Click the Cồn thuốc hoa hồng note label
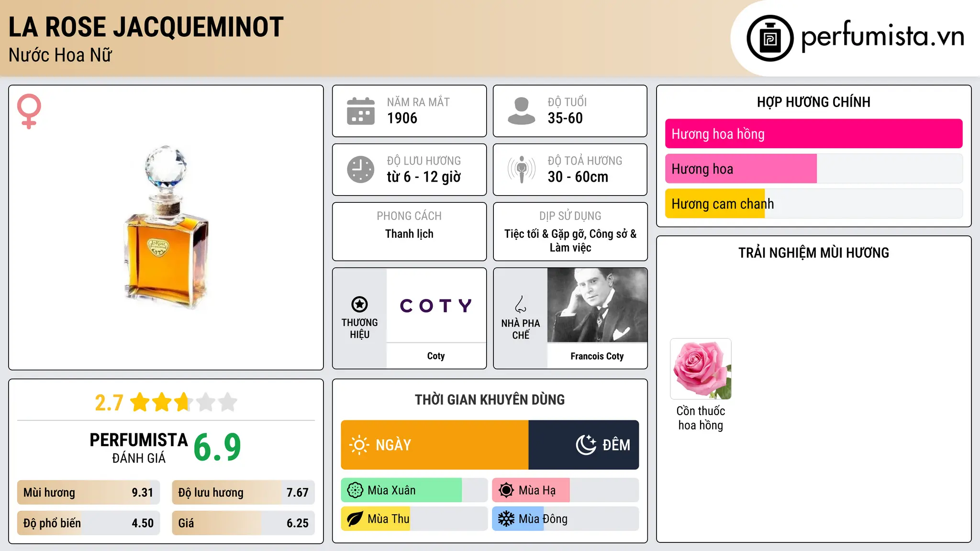 coord(701,418)
